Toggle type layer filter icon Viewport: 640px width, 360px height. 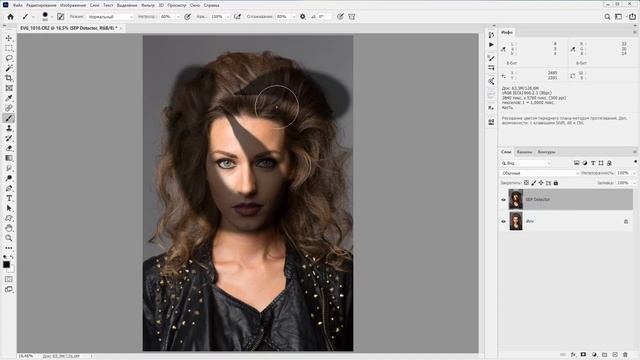(593, 163)
